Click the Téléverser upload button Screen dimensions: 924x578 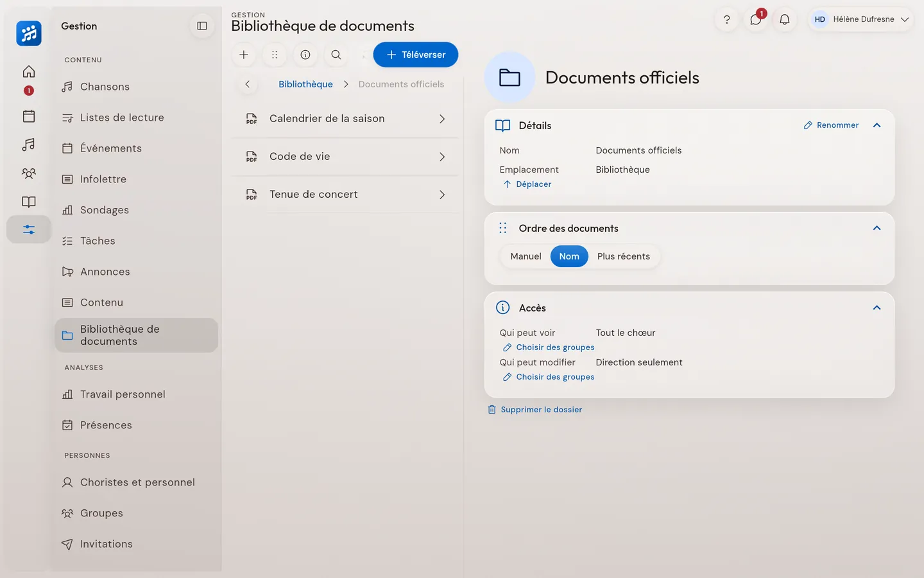[x=416, y=55]
